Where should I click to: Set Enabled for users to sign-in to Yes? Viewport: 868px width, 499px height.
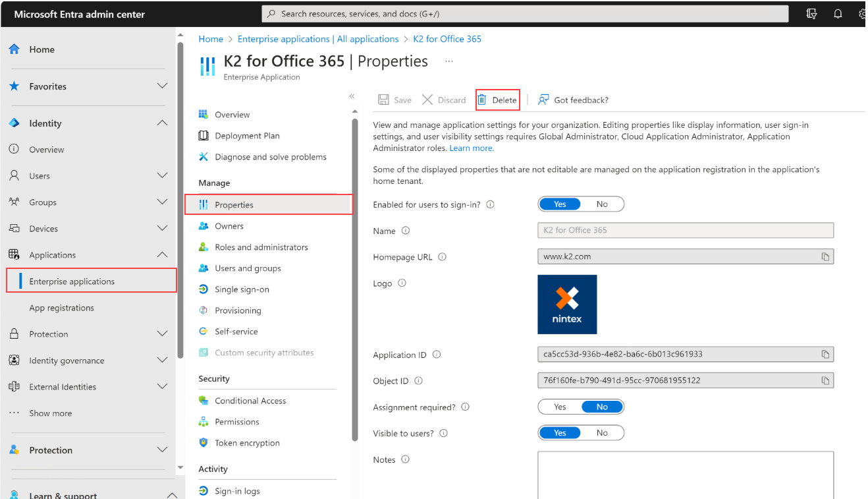(x=560, y=204)
